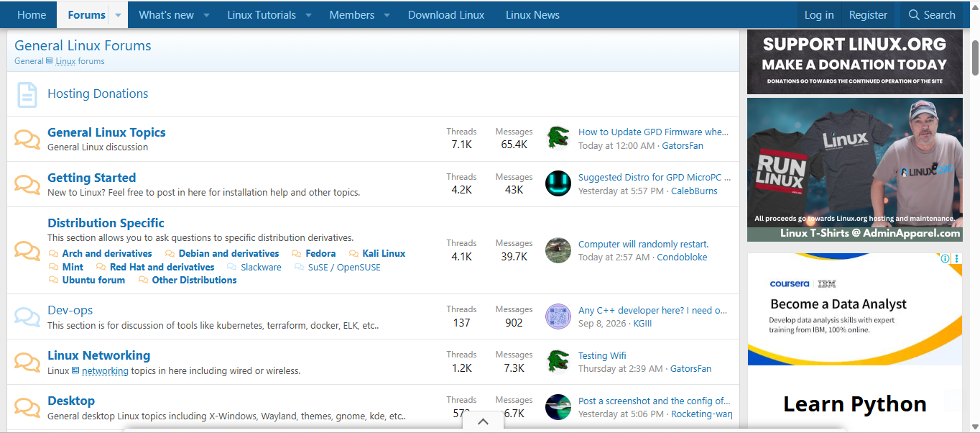The width and height of the screenshot is (980, 433).
Task: Click bubble icon beside Debian and derivatives
Action: 170,254
